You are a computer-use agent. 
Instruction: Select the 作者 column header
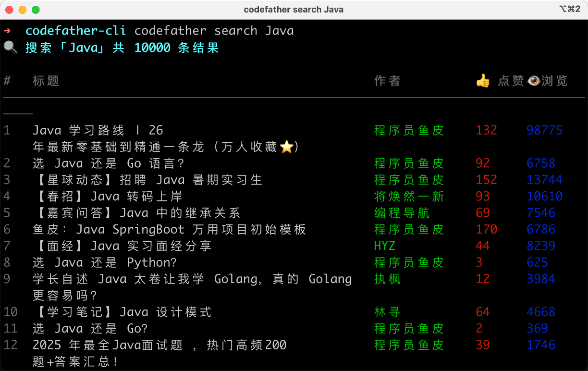pyautogui.click(x=387, y=81)
